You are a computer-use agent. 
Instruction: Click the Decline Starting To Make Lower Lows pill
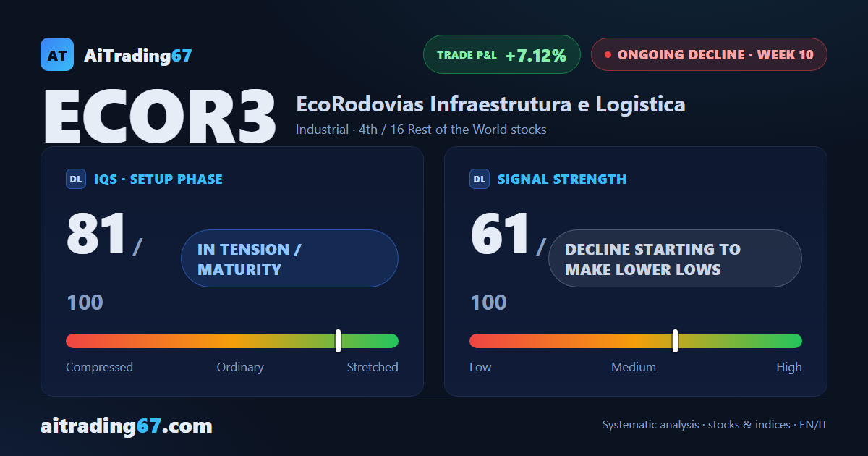(675, 258)
